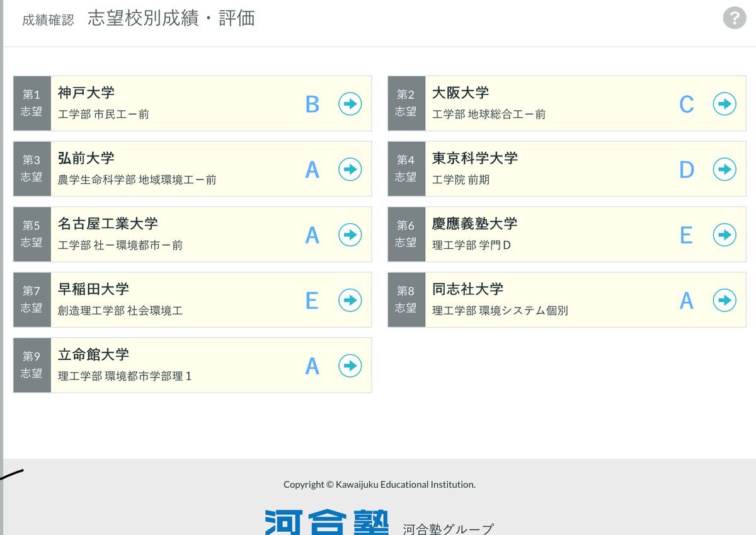Click 農学生命科学部 地域環境工－前 text

[x=137, y=180]
